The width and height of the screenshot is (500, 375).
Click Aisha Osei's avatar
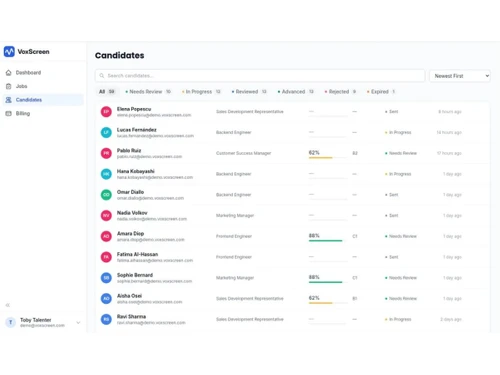[106, 298]
